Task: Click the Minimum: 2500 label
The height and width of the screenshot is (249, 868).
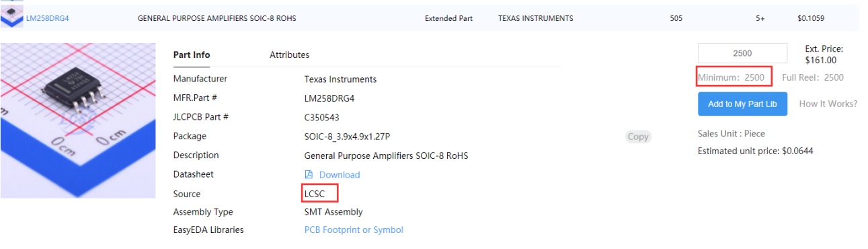Action: click(x=732, y=77)
